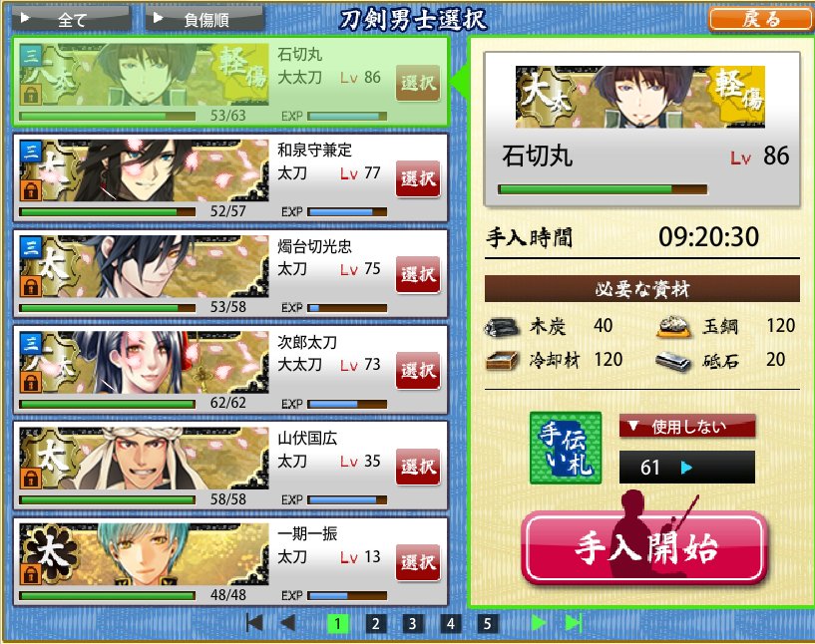The width and height of the screenshot is (815, 644).
Task: Click the 冷却材 coolant resource icon
Action: click(502, 361)
